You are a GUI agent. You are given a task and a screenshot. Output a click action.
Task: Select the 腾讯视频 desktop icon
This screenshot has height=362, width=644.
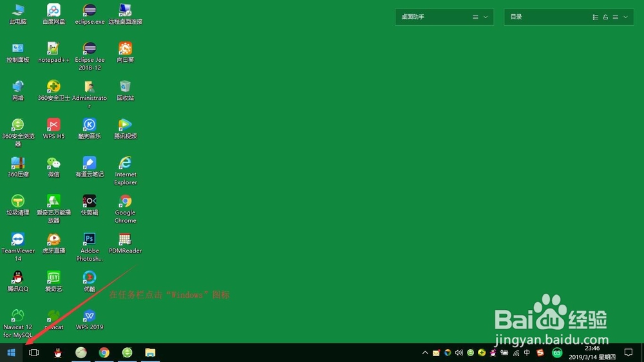[126, 129]
